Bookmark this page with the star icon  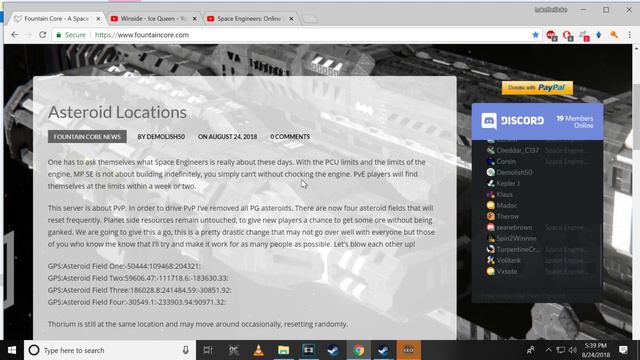536,35
